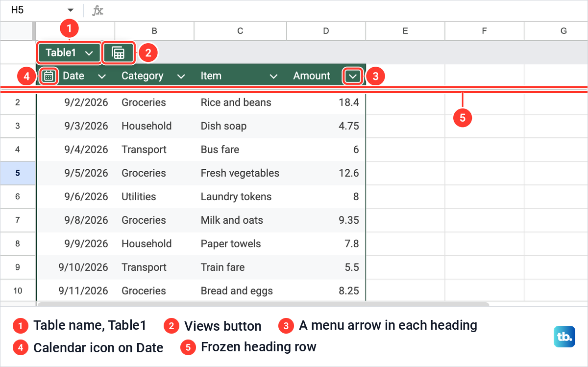
Task: Select the Bread and eggs cell
Action: point(240,290)
